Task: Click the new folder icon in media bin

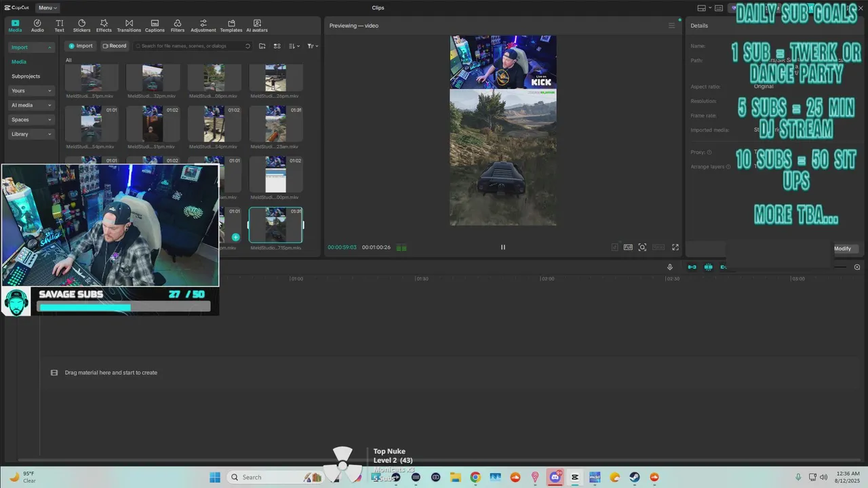Action: point(262,46)
